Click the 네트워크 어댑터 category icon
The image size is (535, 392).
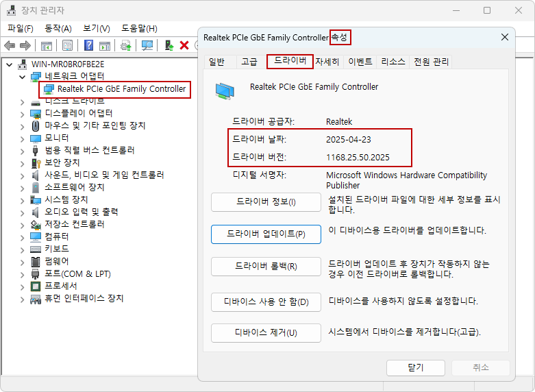[x=36, y=77]
